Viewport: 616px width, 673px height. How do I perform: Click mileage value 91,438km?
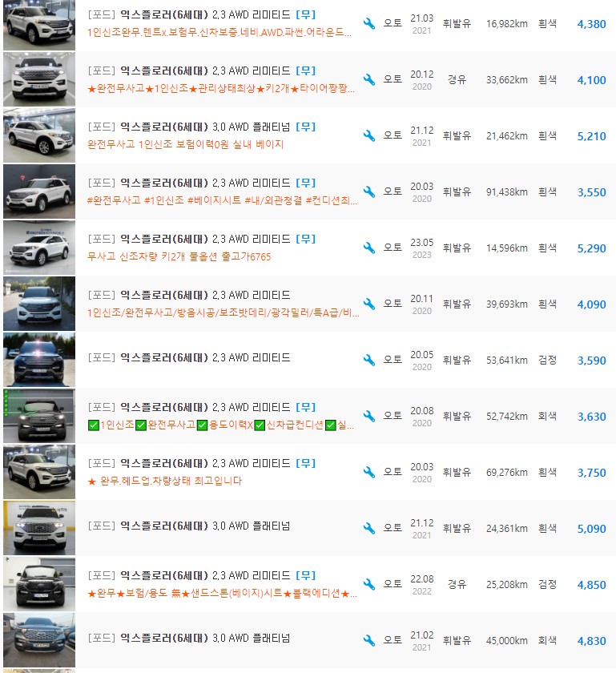click(507, 191)
